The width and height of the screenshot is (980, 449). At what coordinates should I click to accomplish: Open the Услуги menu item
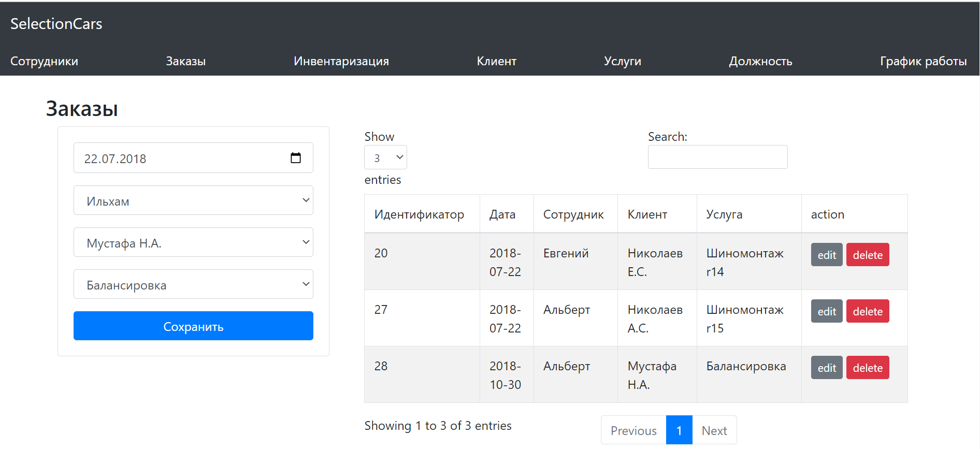point(623,61)
